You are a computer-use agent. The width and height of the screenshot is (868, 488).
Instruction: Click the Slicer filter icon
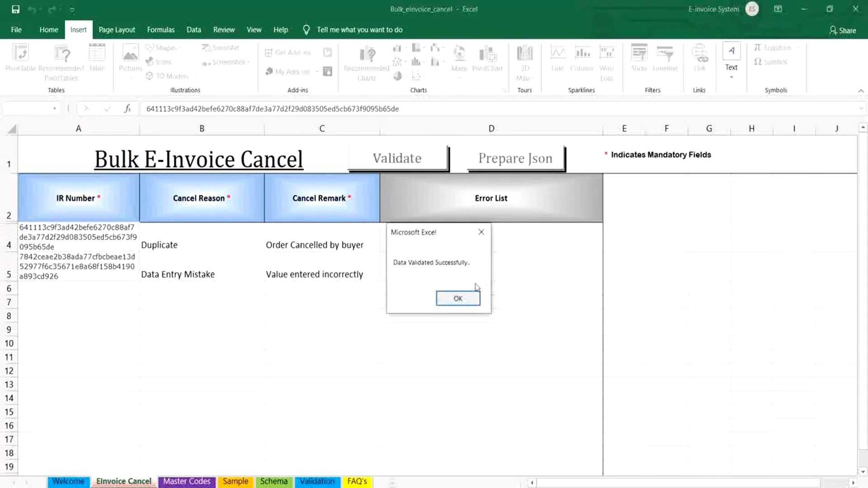click(x=639, y=58)
